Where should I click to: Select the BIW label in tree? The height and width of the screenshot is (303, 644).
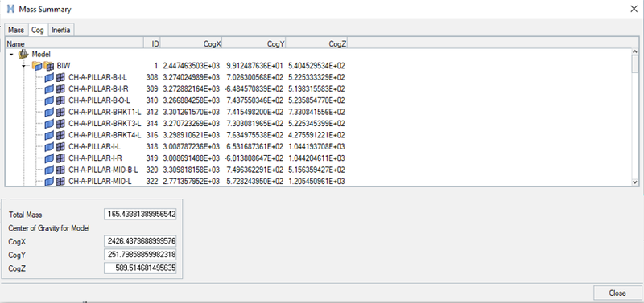pos(64,66)
